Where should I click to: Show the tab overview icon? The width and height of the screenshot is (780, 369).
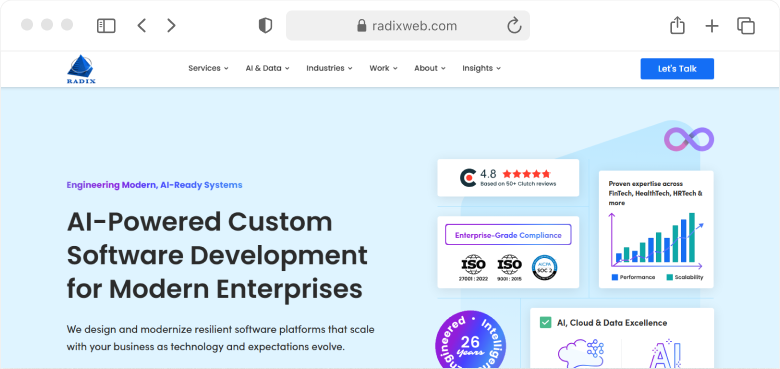746,26
